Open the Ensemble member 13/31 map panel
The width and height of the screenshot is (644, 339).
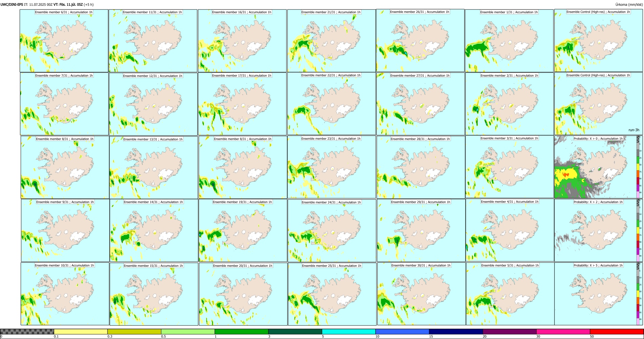click(x=154, y=167)
